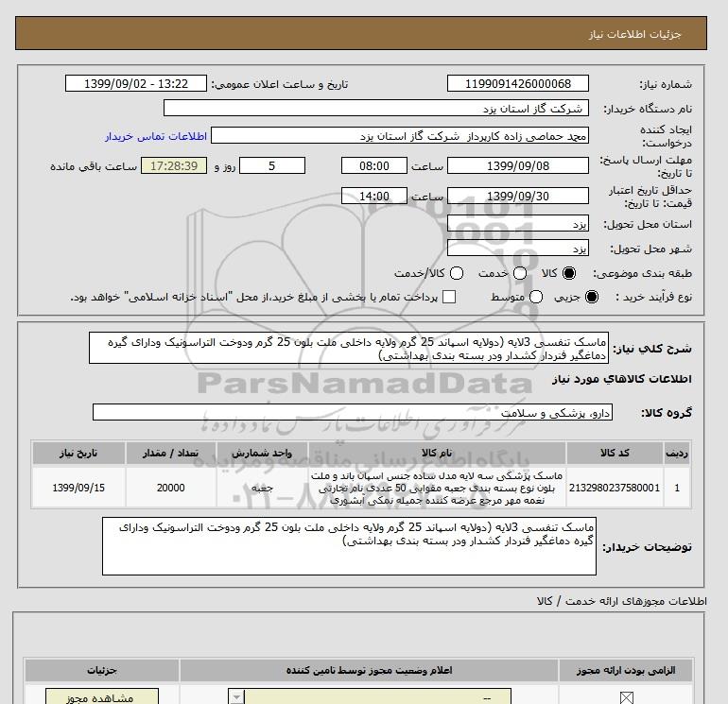Image resolution: width=728 pixels, height=704 pixels.
Task: Open the اطلاعات تماس خریدار link
Action: [x=156, y=136]
